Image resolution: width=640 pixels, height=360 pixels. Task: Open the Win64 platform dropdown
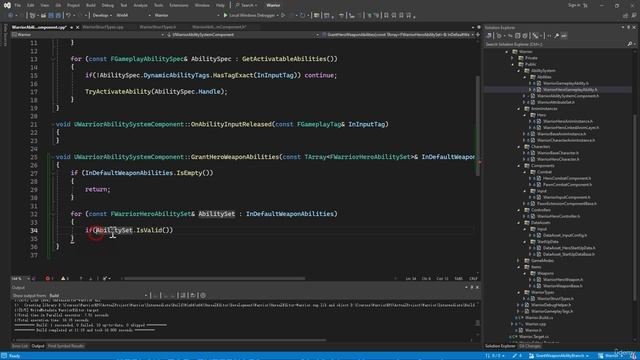[x=133, y=15]
